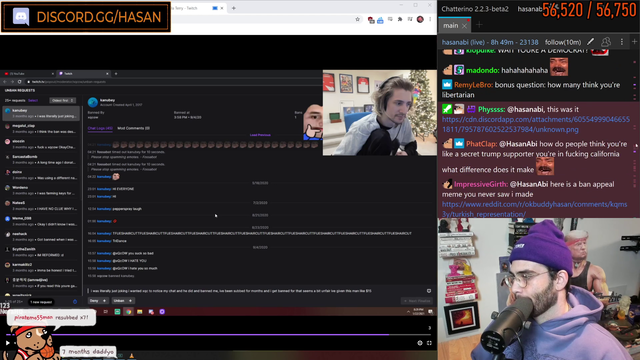Click the Select link beside requests count

click(x=33, y=100)
